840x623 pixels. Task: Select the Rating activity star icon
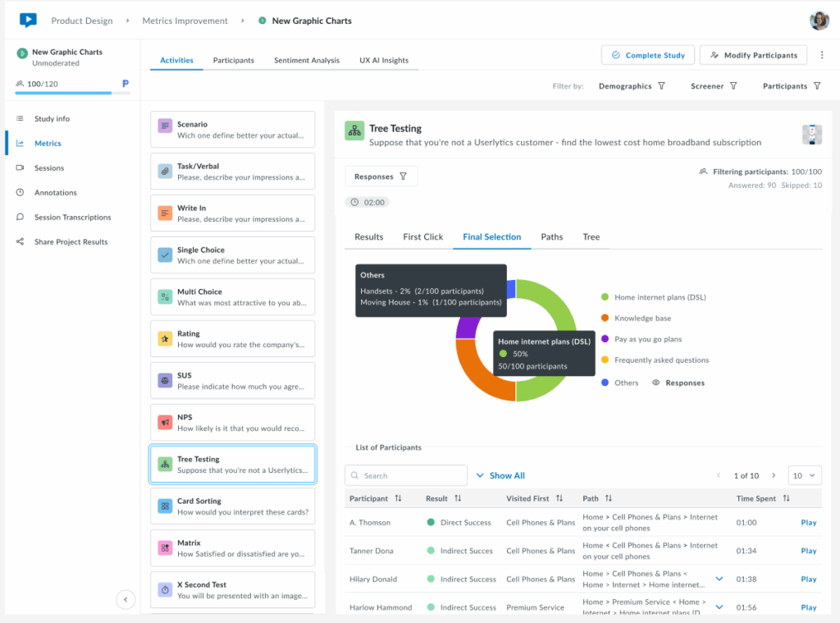pos(165,339)
